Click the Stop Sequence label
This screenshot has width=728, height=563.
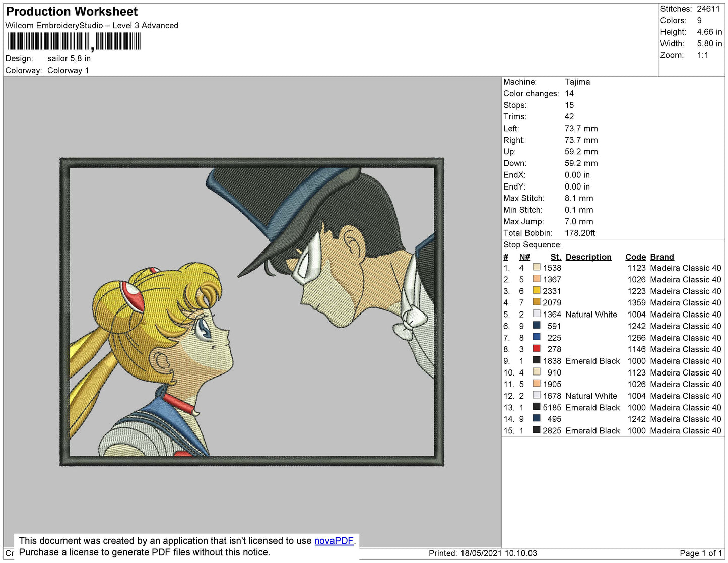pyautogui.click(x=533, y=245)
